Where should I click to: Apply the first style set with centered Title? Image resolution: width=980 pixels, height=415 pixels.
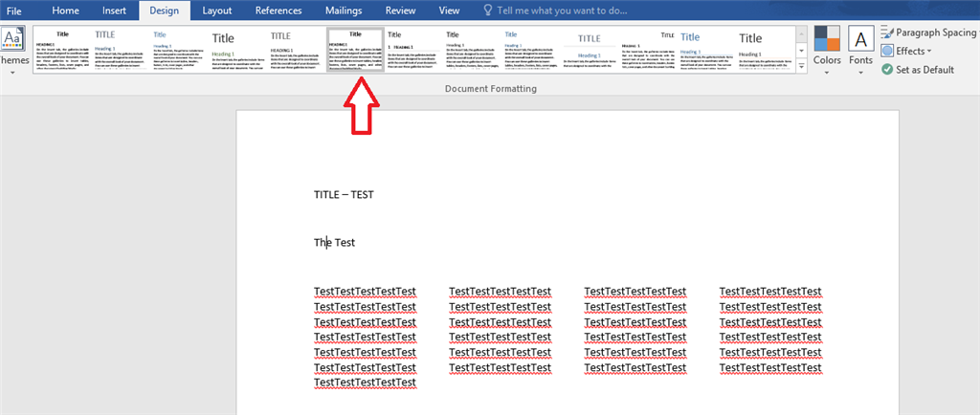tap(62, 50)
